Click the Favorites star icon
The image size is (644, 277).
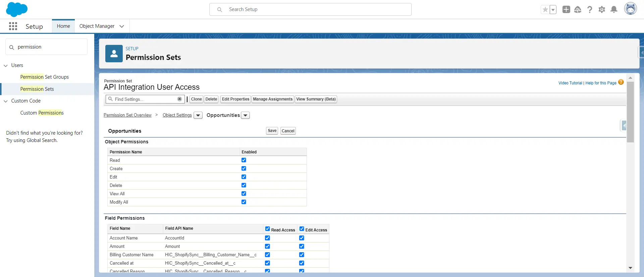(x=545, y=10)
